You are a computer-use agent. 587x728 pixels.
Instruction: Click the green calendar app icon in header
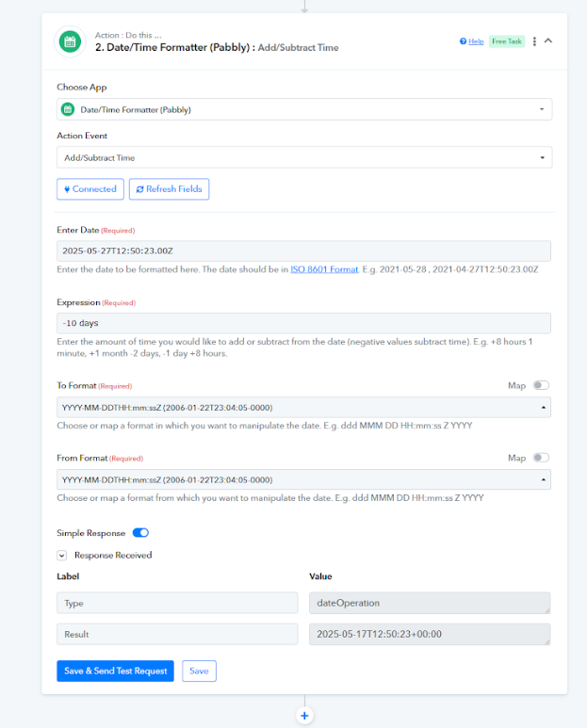click(x=70, y=41)
